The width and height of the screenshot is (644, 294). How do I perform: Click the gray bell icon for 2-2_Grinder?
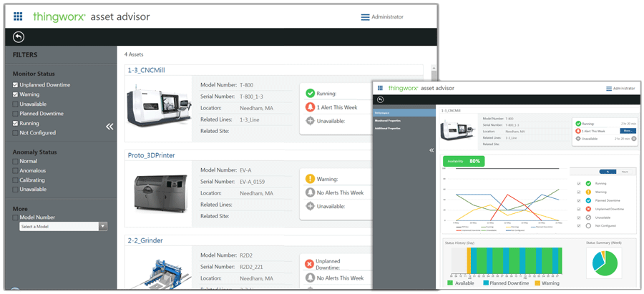tap(310, 278)
